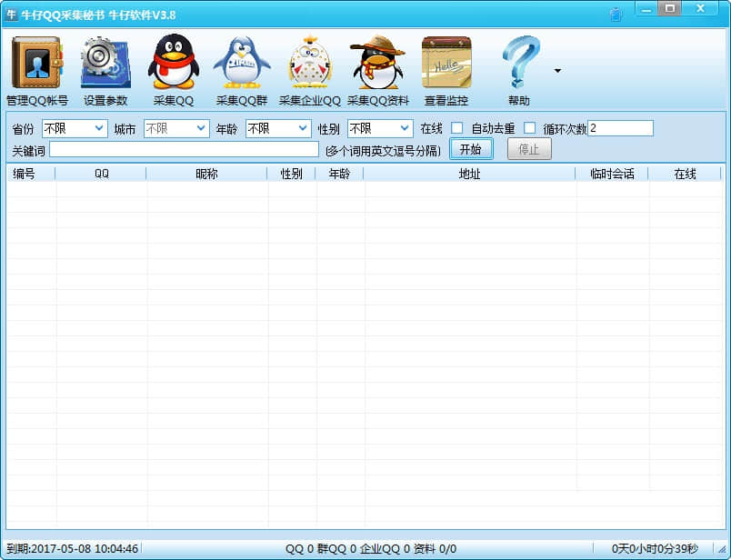Viewport: 731px width, 560px height.
Task: Select the 采集QQ penguin icon
Action: [x=174, y=62]
